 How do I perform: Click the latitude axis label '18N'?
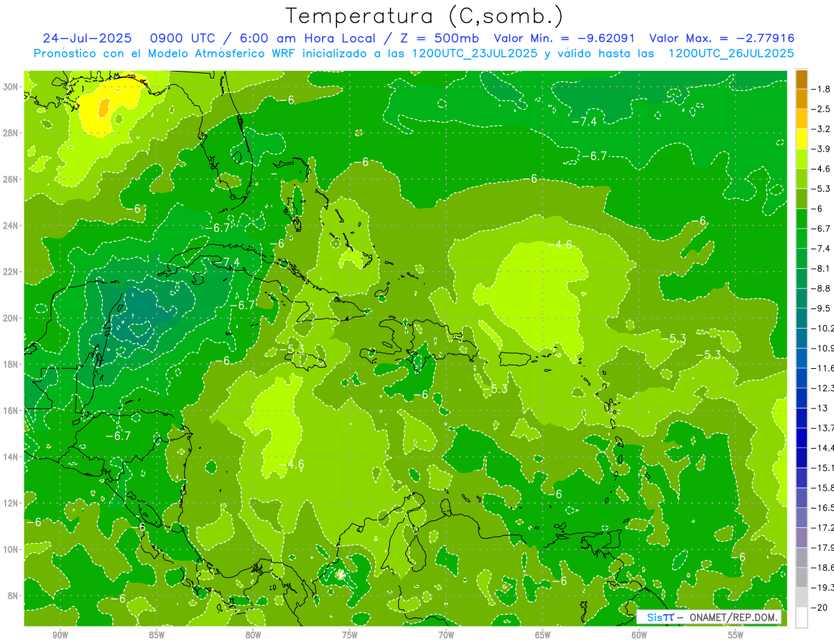click(x=11, y=364)
